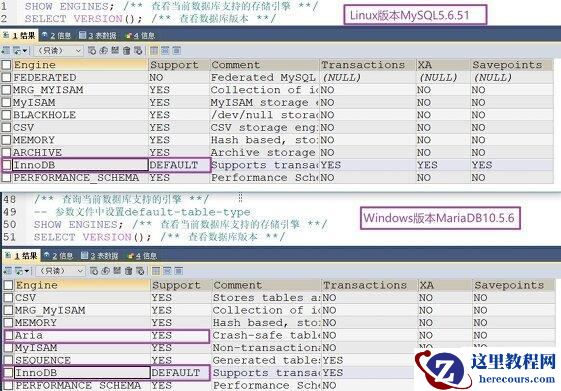Open the 4 信息 tab in MariaDB pane
Screen dimensions: 561x391
[142, 256]
